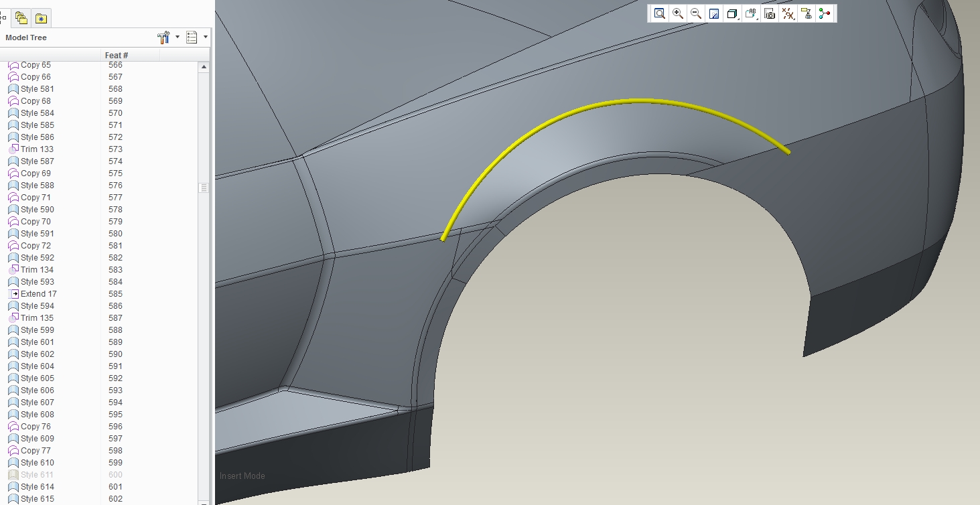Open the Show dropdown arrow

click(x=206, y=38)
